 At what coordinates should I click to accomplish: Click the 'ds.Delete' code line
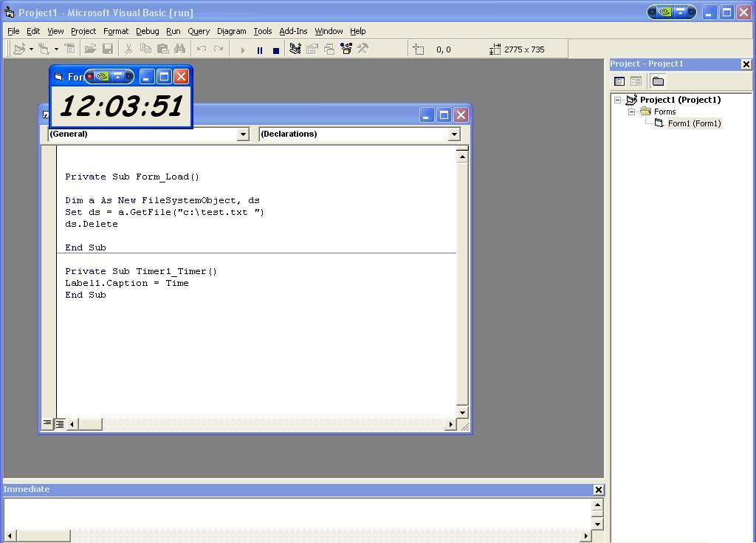[92, 224]
